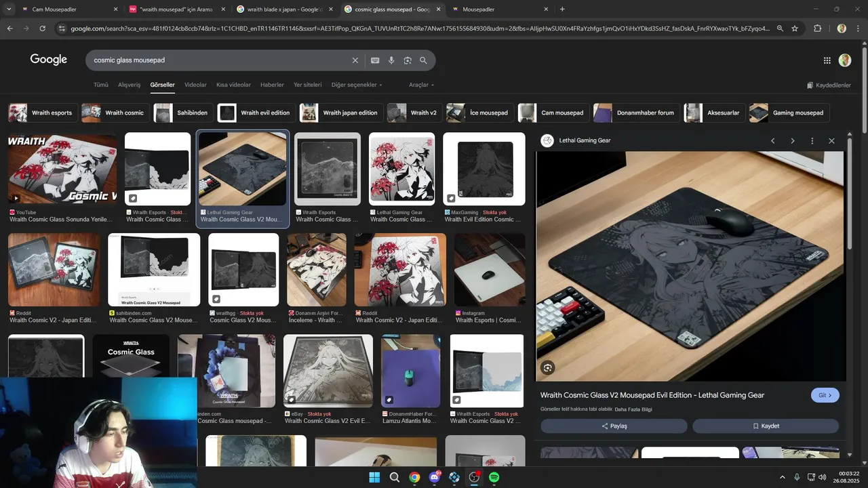Open Spotify from the taskbar
Screen dimensions: 868x488
click(x=494, y=477)
